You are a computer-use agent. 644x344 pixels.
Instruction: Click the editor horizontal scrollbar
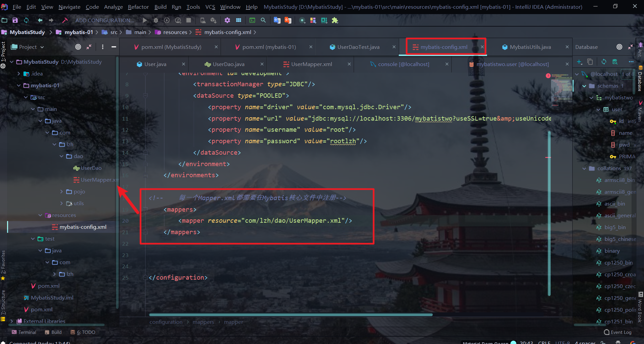(x=291, y=315)
